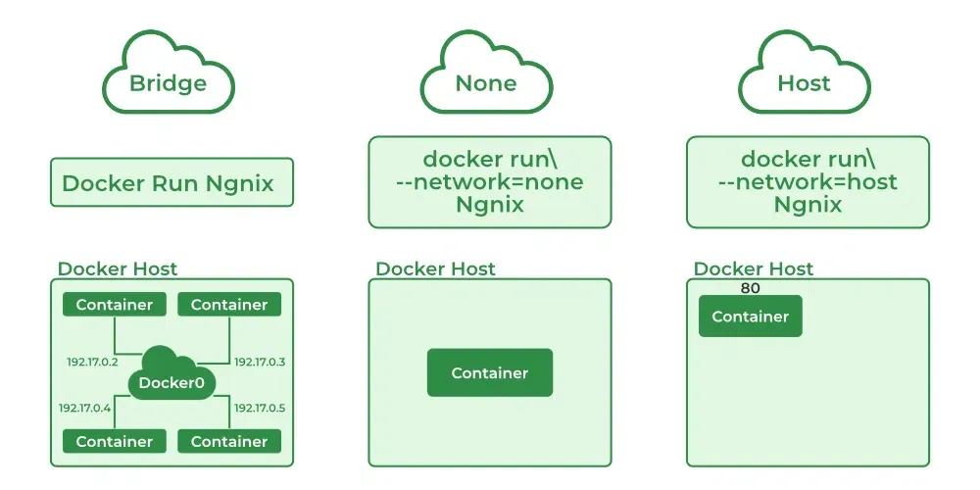The image size is (980, 490).
Task: Click the --network=host command box
Action: click(808, 182)
